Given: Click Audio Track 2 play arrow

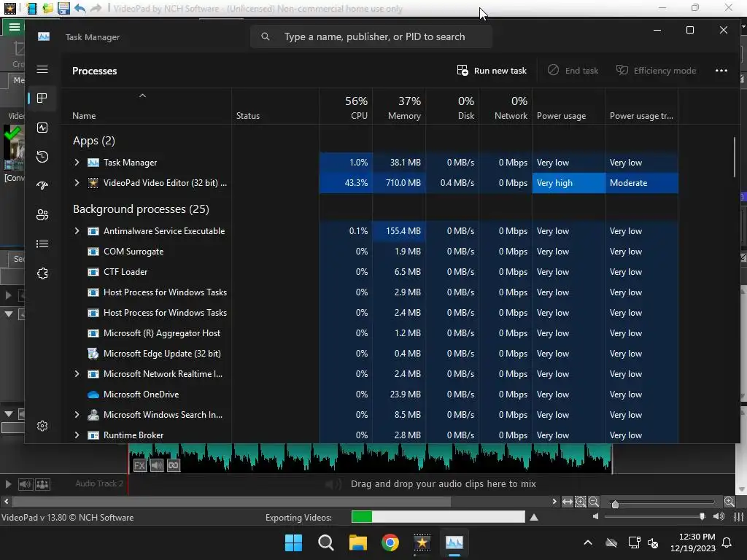Looking at the screenshot, I should tap(7, 484).
